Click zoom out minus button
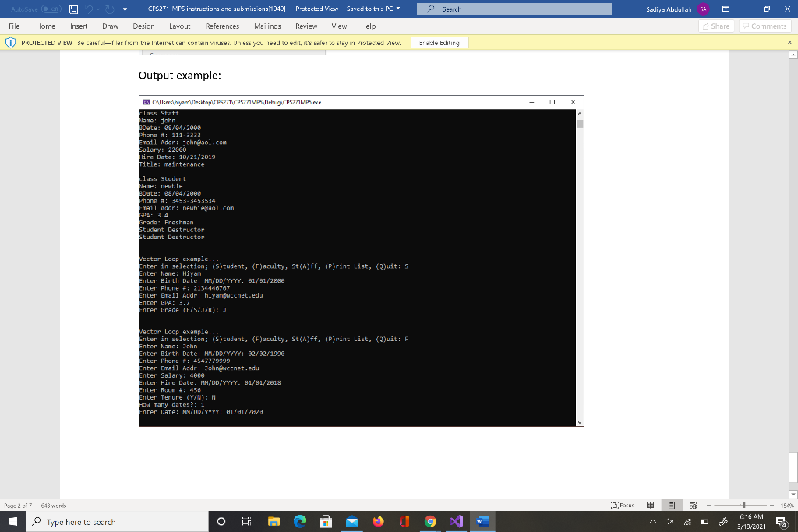 [x=708, y=505]
